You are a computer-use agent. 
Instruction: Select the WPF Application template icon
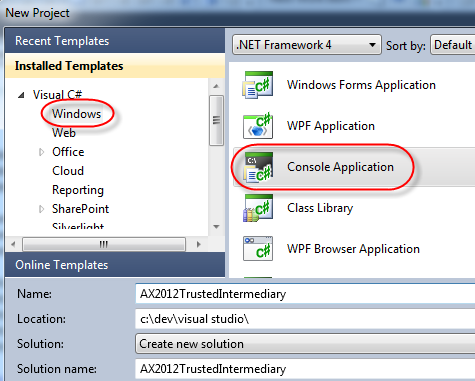pos(257,126)
